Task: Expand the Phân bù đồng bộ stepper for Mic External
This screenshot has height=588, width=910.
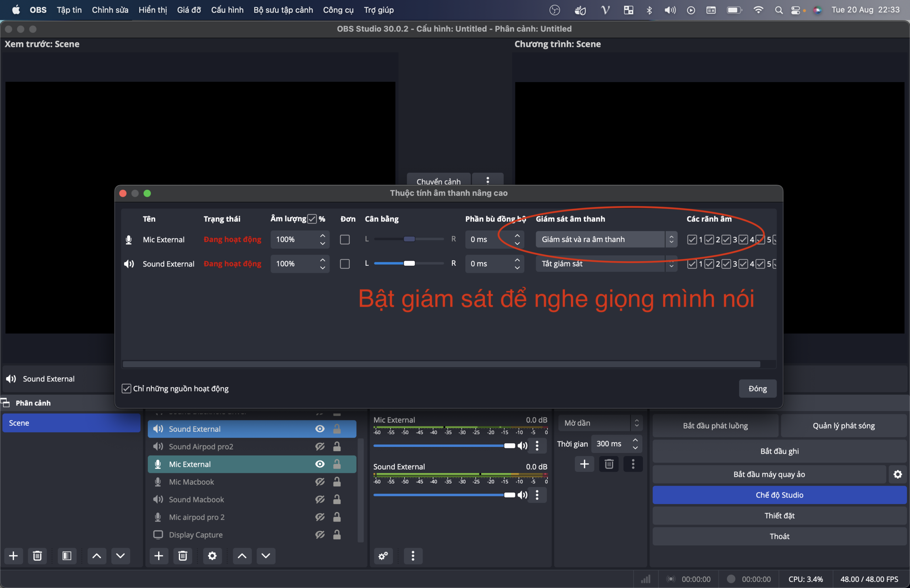Action: click(517, 239)
